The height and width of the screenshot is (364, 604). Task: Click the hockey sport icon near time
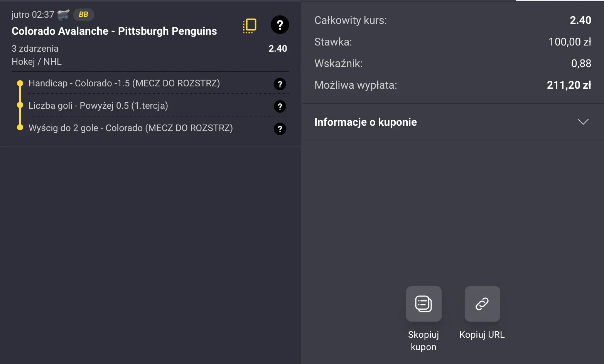[63, 15]
